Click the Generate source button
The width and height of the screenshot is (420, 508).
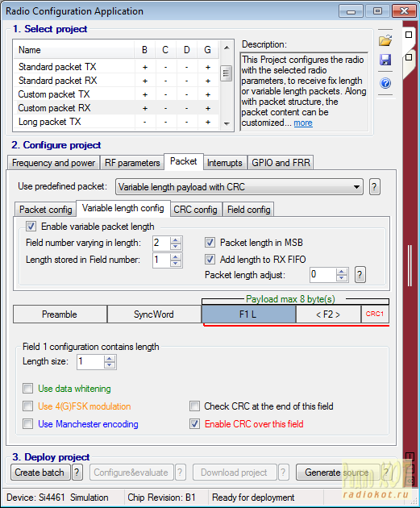pyautogui.click(x=338, y=473)
